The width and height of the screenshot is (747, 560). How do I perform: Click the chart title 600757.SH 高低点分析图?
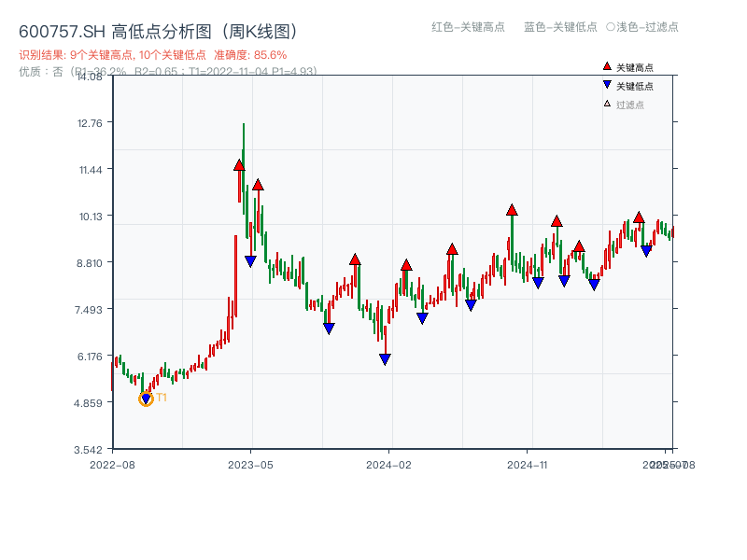[x=158, y=32]
